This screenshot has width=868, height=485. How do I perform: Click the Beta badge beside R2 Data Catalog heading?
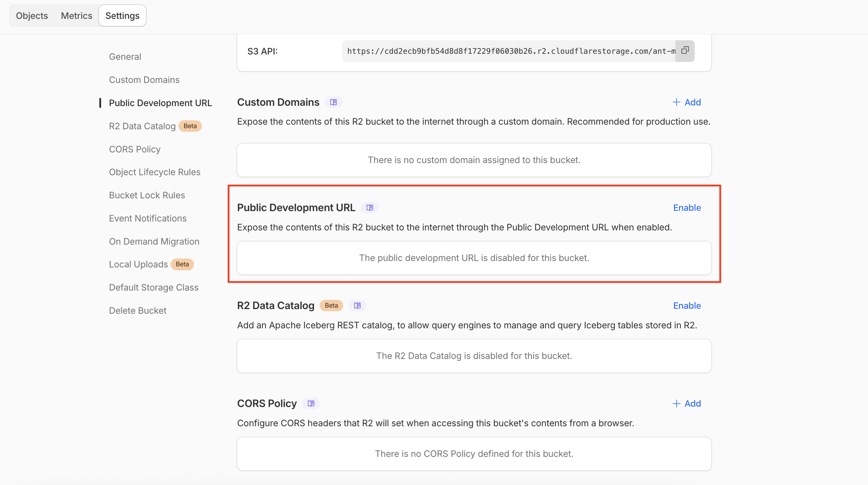331,306
